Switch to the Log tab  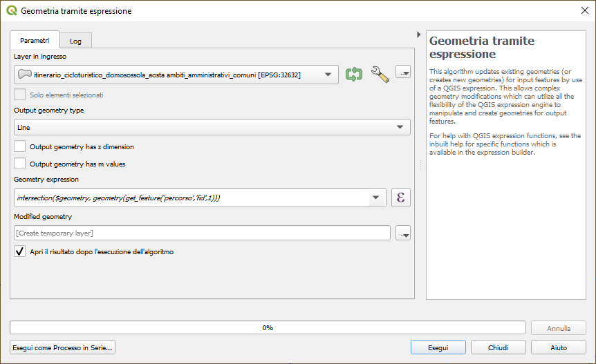click(75, 41)
